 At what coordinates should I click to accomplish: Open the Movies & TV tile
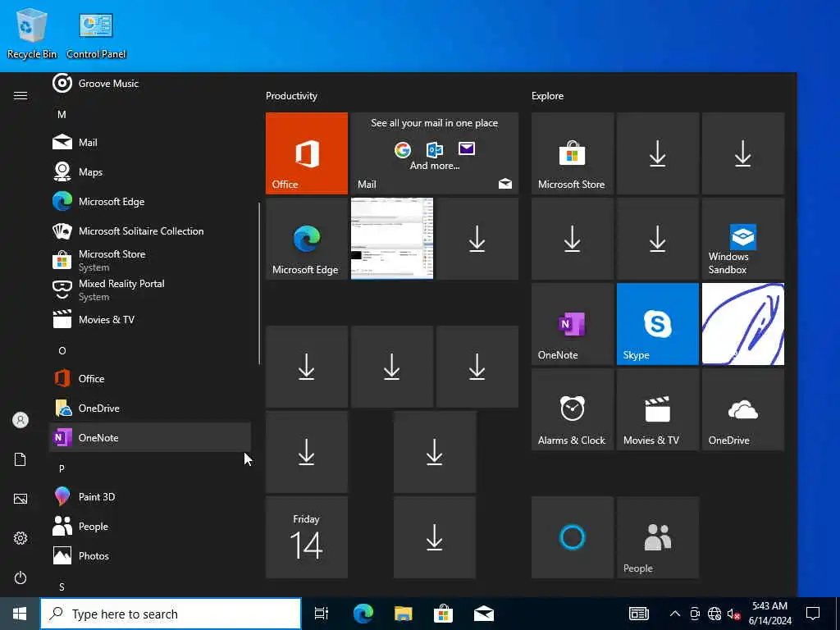pos(658,409)
